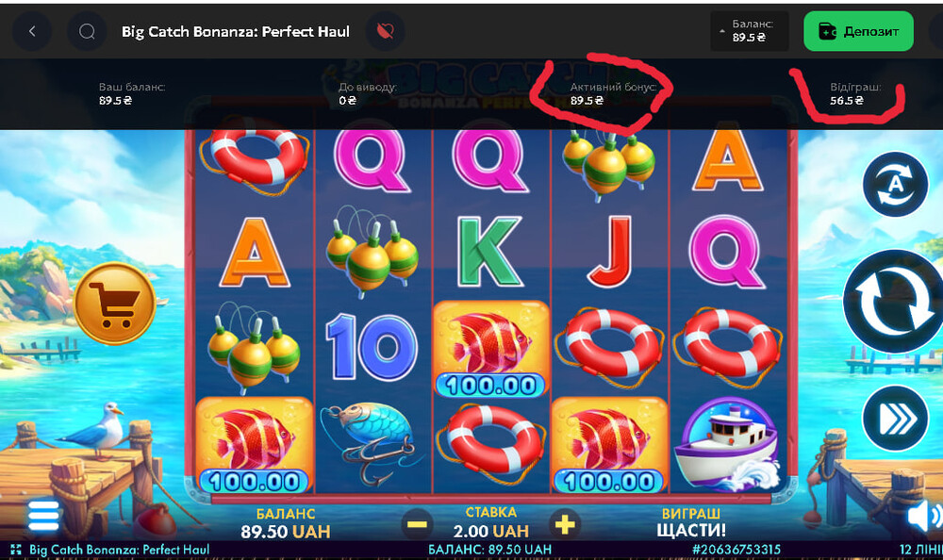This screenshot has width=943, height=560.
Task: Go back using the left arrow button
Action: tap(32, 31)
